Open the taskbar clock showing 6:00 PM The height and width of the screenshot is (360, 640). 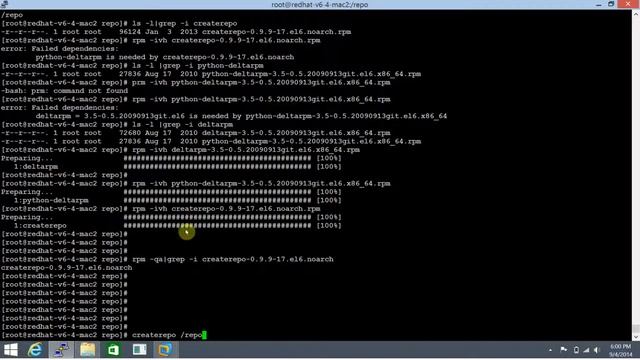tap(620, 350)
